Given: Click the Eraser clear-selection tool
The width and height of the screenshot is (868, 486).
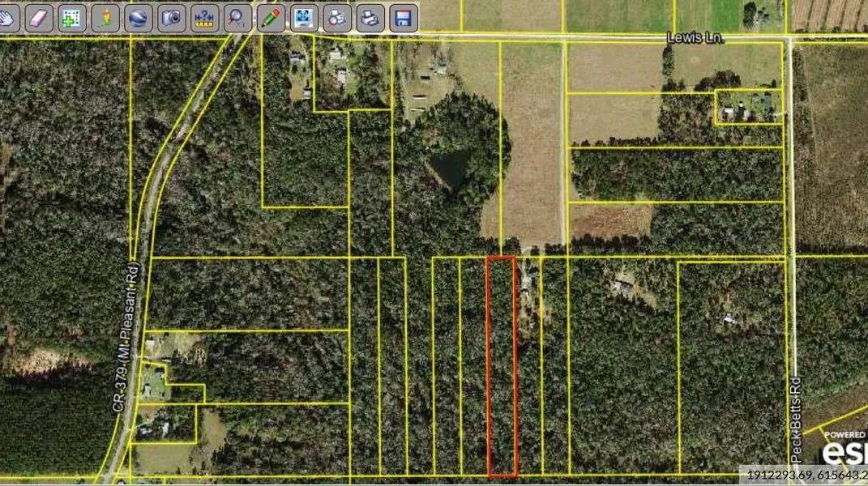Looking at the screenshot, I should point(39,17).
